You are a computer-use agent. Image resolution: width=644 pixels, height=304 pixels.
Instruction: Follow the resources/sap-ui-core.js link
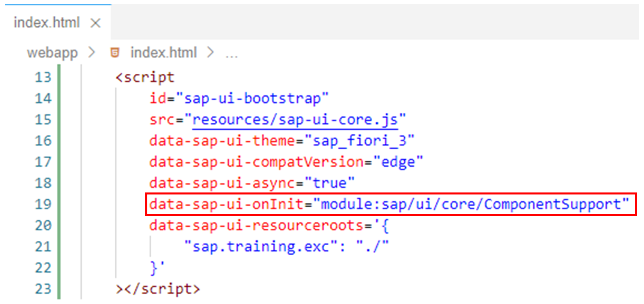295,120
